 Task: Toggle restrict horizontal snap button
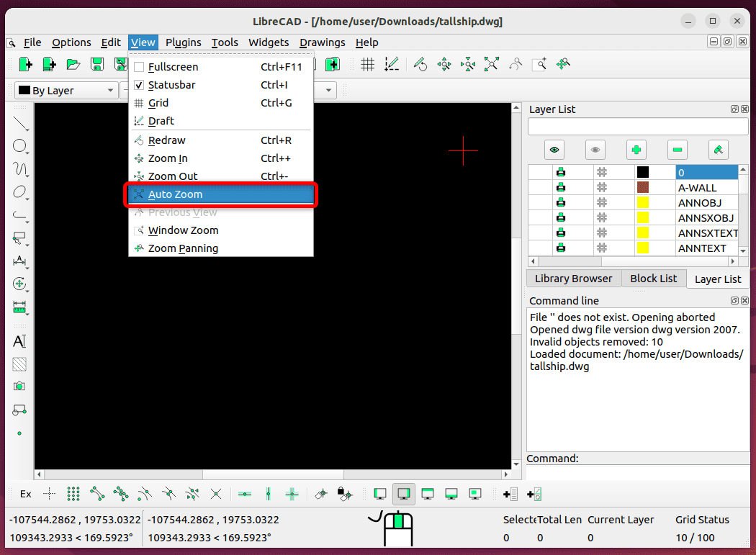pos(245,494)
